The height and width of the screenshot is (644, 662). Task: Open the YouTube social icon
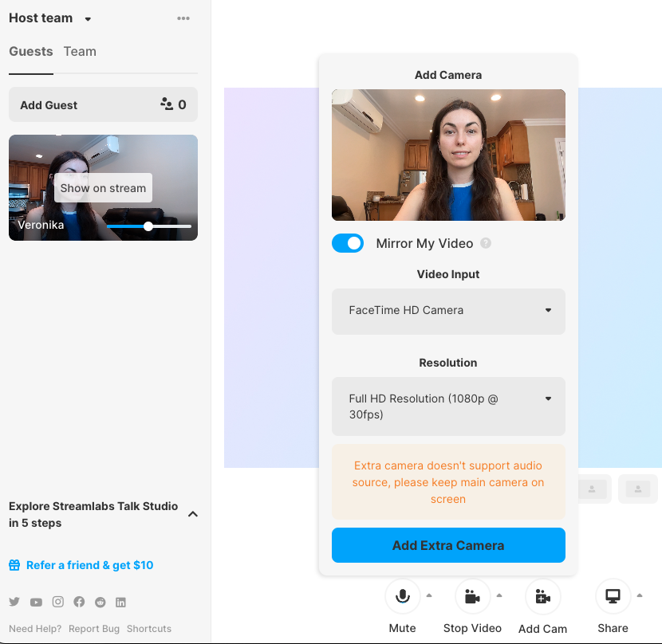[36, 602]
